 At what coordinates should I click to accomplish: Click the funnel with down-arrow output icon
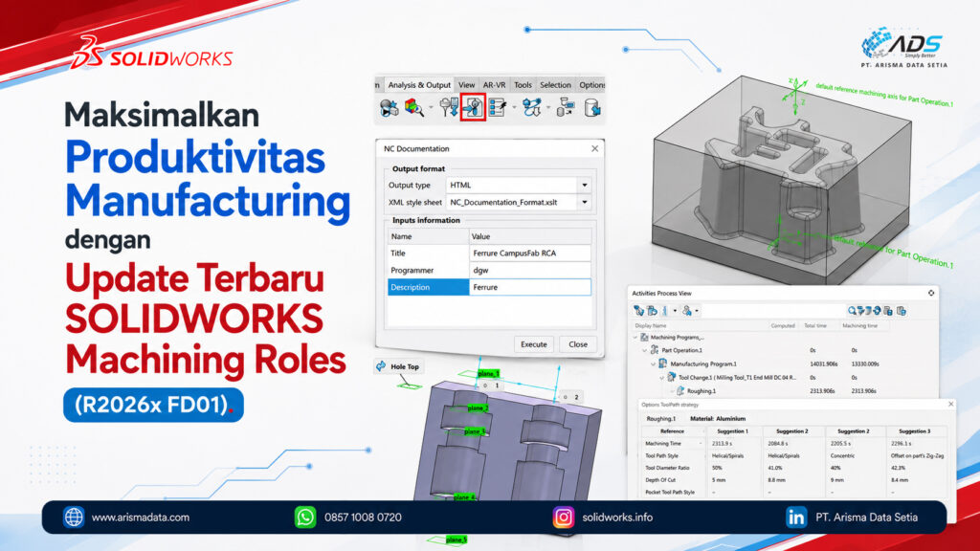(x=449, y=107)
